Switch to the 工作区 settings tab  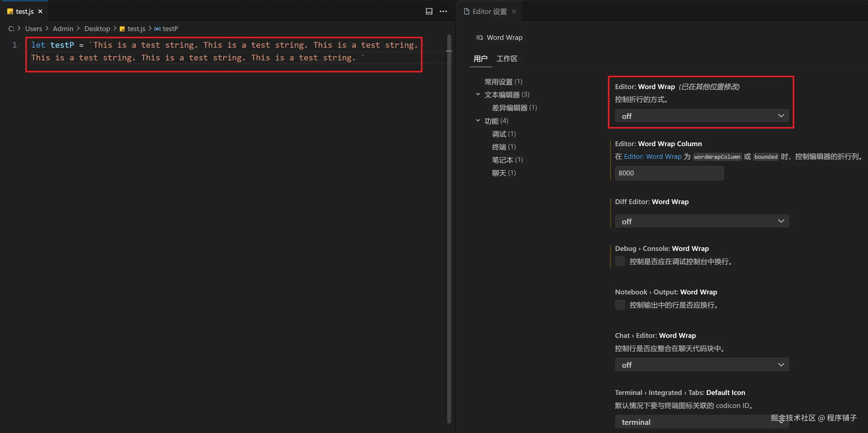pyautogui.click(x=507, y=58)
